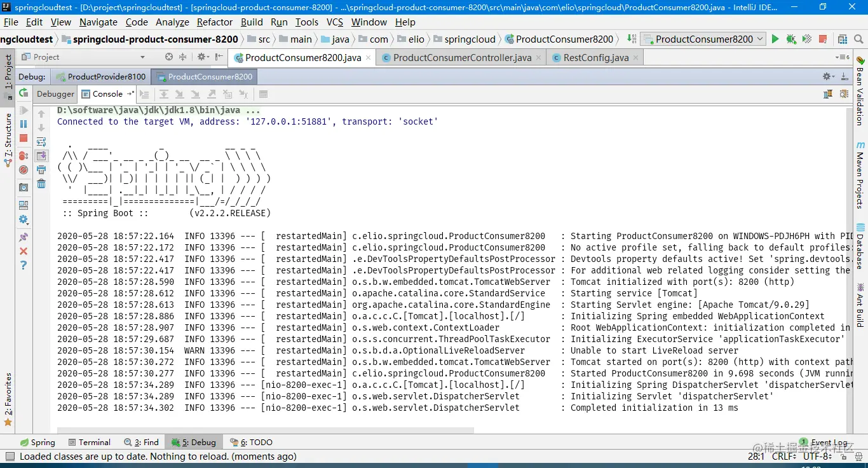
Task: Resume program in debug sidebar
Action: (24, 110)
